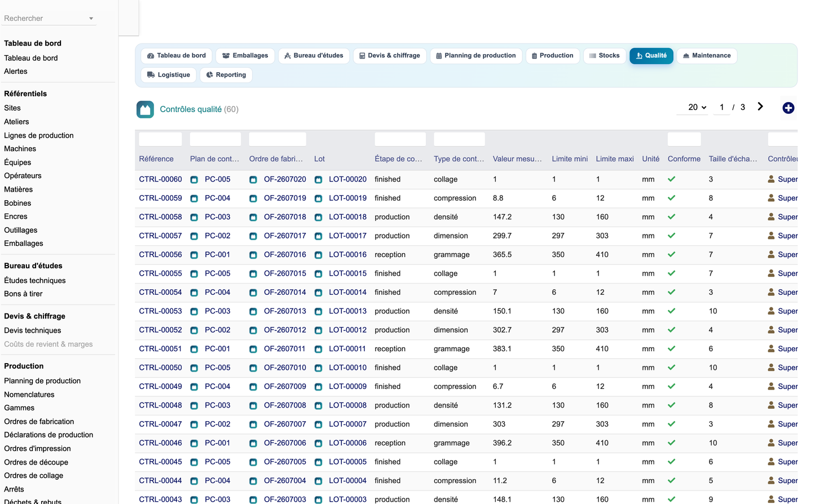Click the OF-2607019 order icon
The image size is (815, 504).
[x=253, y=198]
